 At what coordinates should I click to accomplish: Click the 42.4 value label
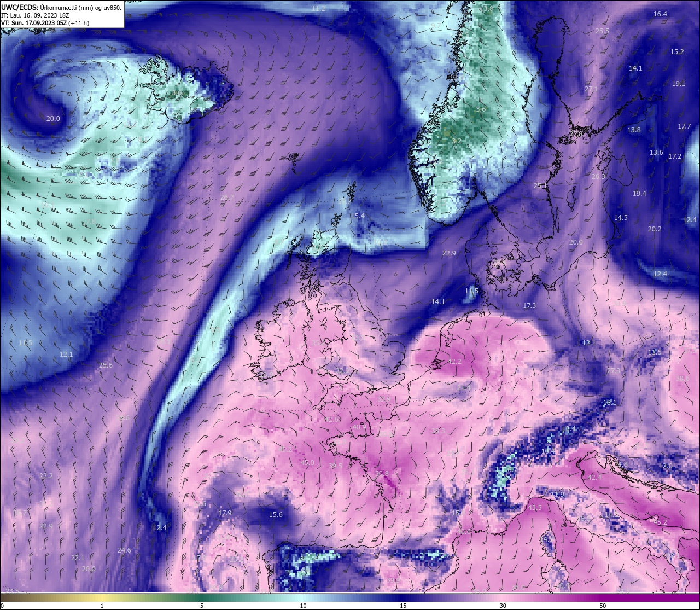[594, 478]
